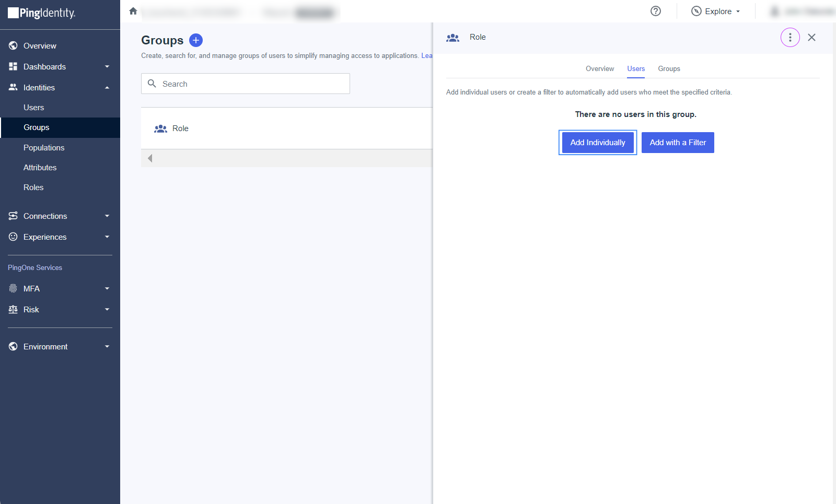Image resolution: width=836 pixels, height=504 pixels.
Task: Click the add group plus icon
Action: (x=196, y=40)
